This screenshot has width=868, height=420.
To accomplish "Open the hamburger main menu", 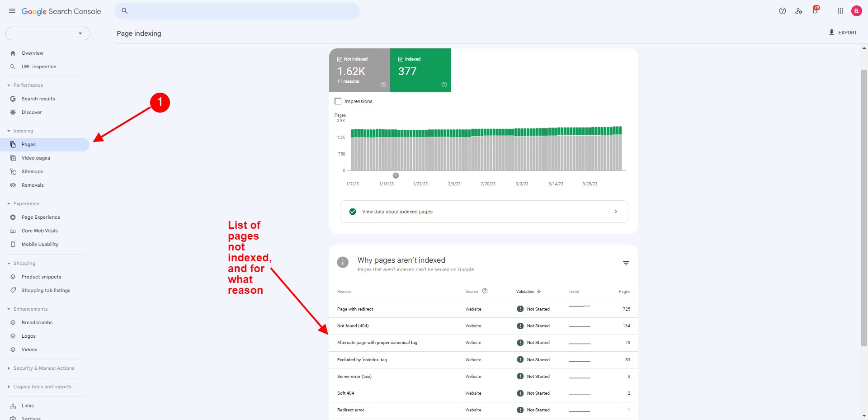I will tap(12, 11).
